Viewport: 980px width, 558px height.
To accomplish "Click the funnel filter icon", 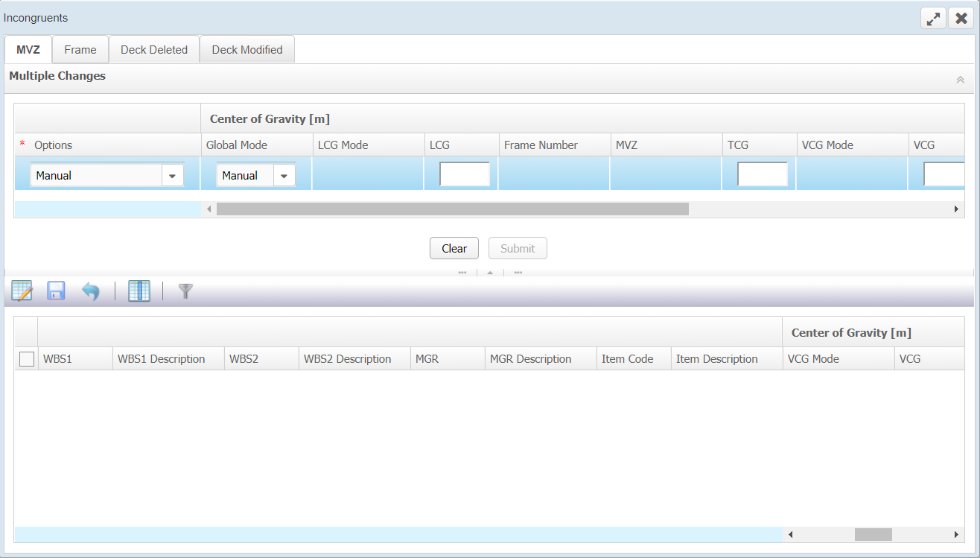I will (186, 291).
